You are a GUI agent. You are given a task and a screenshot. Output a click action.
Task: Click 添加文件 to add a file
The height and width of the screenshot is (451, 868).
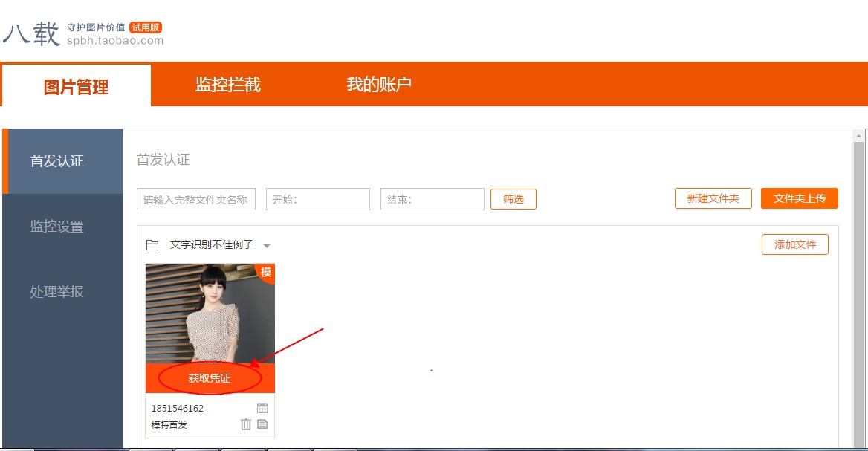tap(795, 244)
